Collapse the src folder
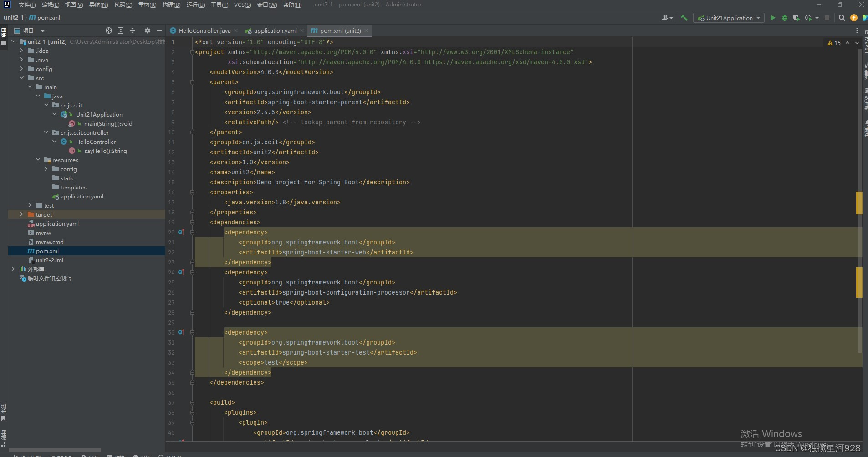Screen dimensions: 868x457 (x=21, y=78)
